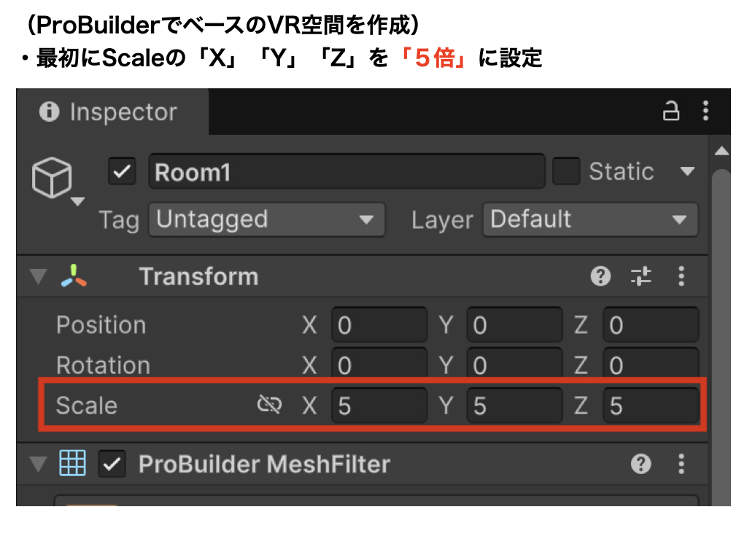This screenshot has width=747, height=560.
Task: Open ProBuilder MeshFilter help reference
Action: [641, 464]
